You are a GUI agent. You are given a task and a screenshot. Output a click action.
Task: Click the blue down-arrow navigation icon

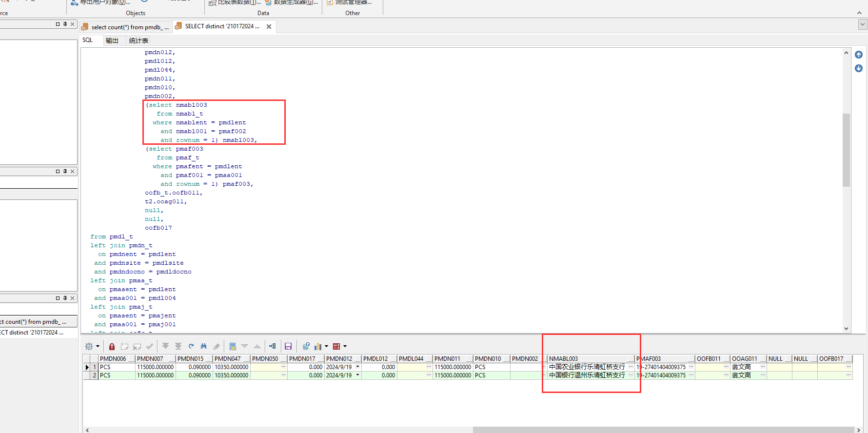coord(859,68)
